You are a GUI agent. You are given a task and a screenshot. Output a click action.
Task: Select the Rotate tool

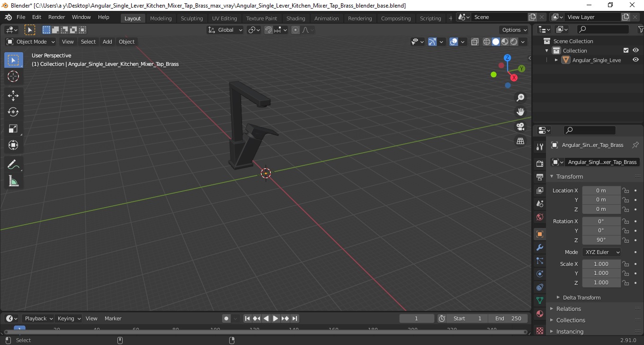point(13,112)
